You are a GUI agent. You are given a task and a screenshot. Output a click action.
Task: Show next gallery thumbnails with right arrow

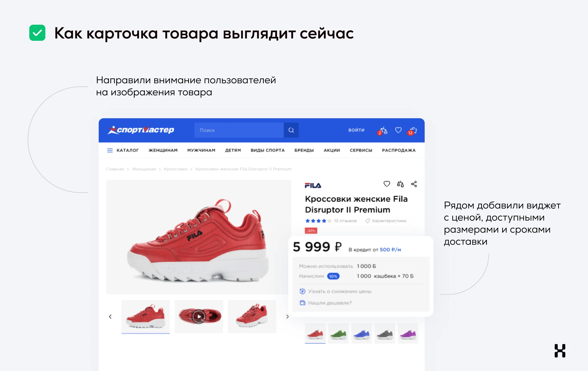287,316
